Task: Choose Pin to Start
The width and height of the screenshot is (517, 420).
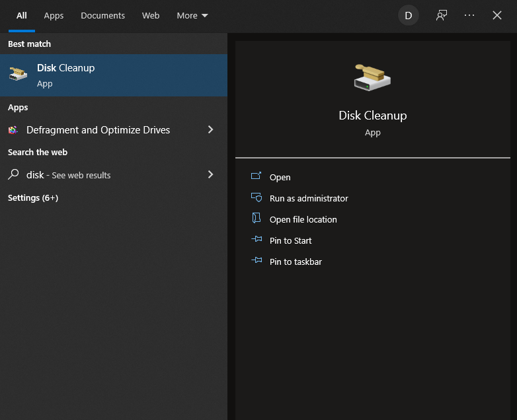Action: (290, 240)
